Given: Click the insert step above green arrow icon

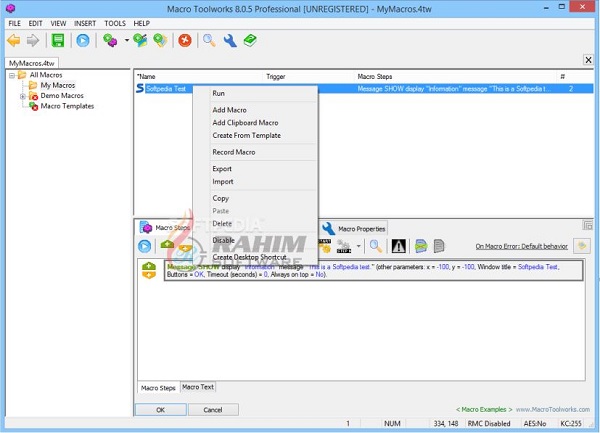Looking at the screenshot, I should pyautogui.click(x=167, y=245).
